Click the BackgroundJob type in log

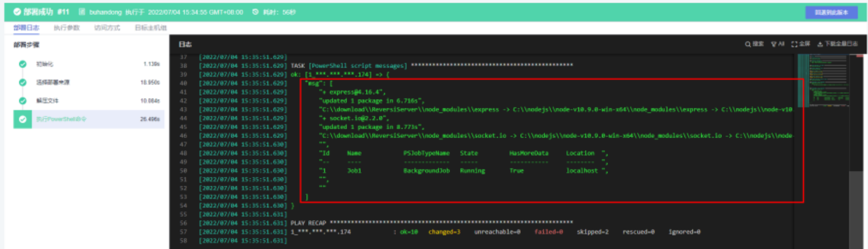427,171
